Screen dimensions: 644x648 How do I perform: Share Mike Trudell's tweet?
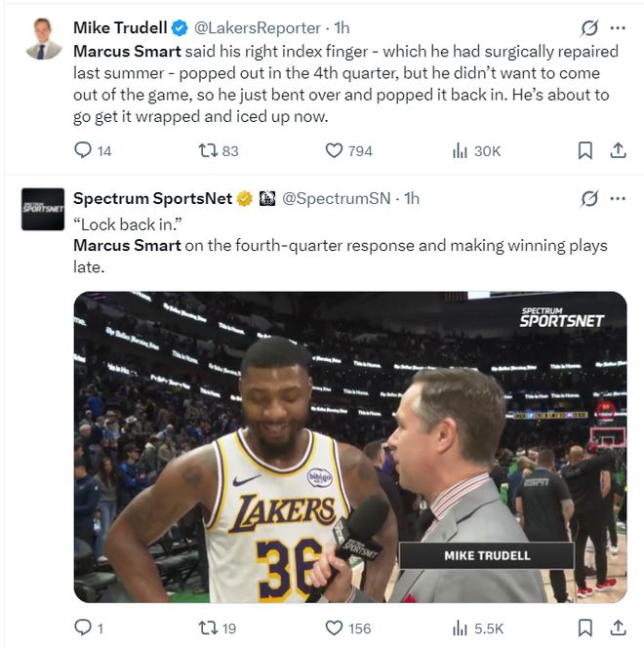pos(618,150)
